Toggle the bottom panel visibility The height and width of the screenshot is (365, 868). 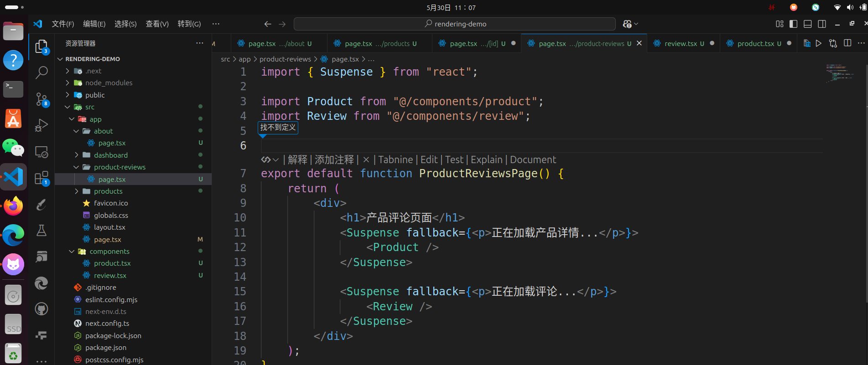pos(808,24)
